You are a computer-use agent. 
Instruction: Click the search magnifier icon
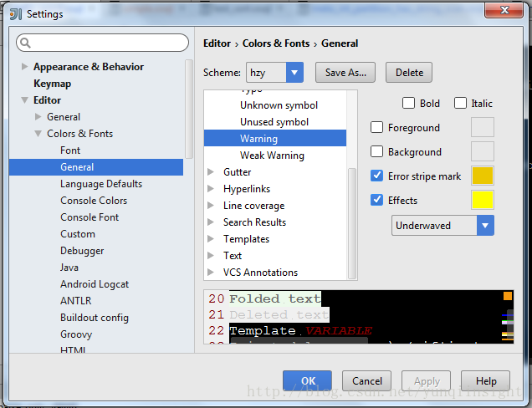click(x=25, y=43)
